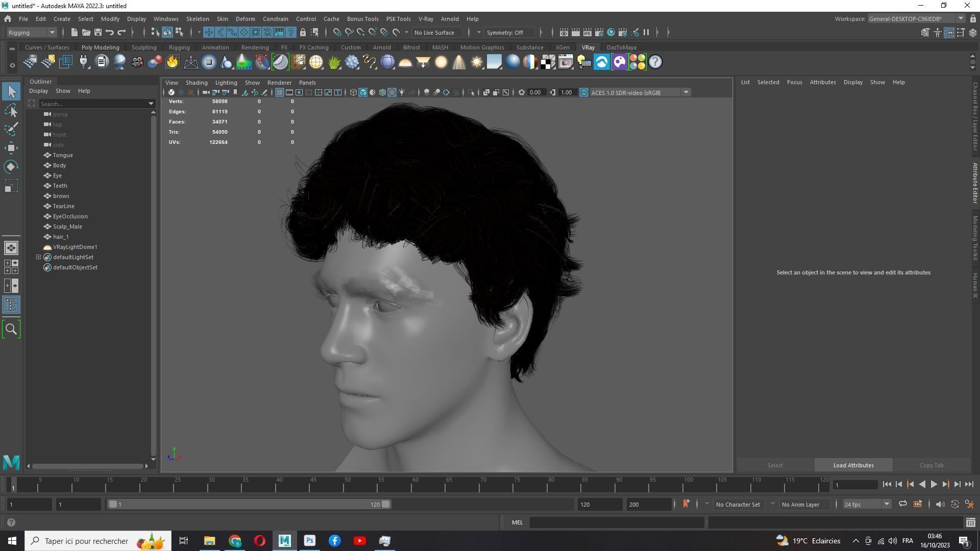Open the 24 fps frame rate dropdown
The width and height of the screenshot is (980, 551).
pyautogui.click(x=867, y=505)
